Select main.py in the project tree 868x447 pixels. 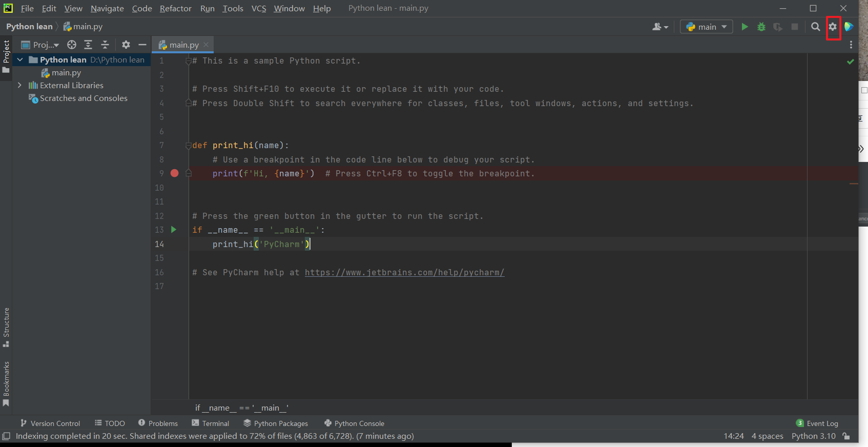61,73
